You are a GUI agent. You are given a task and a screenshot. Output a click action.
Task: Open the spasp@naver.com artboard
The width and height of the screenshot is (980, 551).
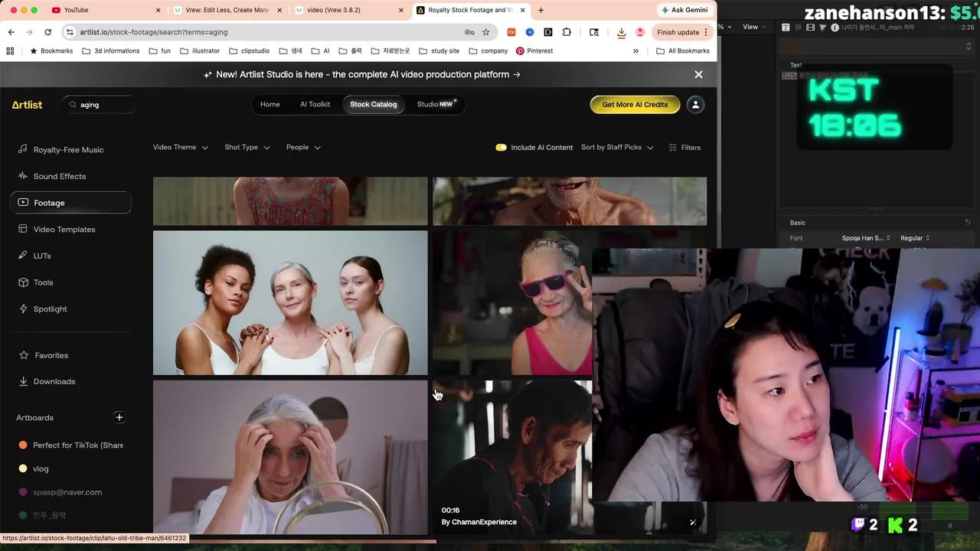coord(60,492)
